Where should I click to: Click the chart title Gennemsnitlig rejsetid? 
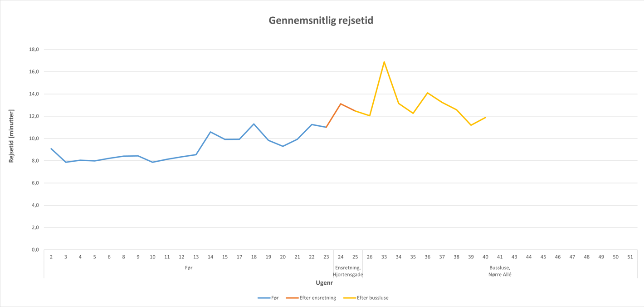point(321,20)
